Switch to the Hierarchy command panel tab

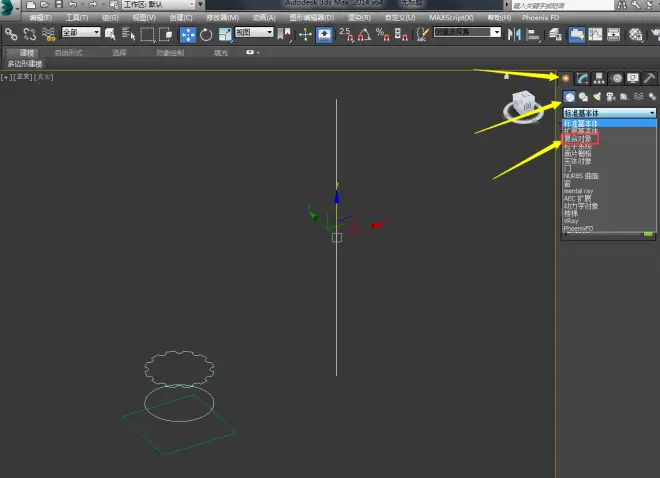(x=599, y=78)
